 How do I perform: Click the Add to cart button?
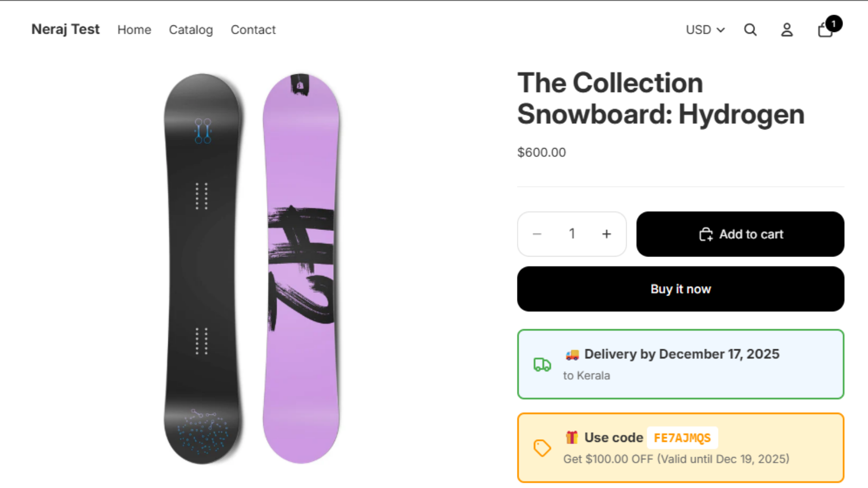[x=740, y=234]
